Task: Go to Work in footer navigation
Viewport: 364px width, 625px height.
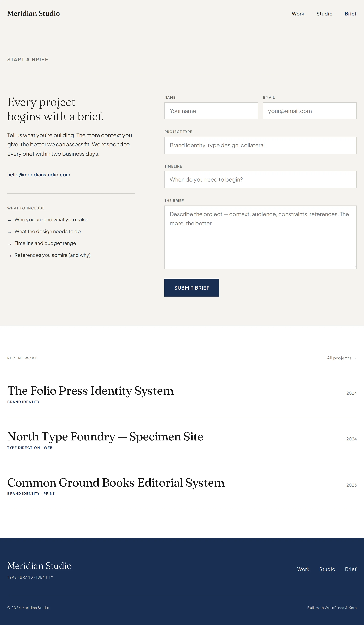Action: (x=303, y=569)
